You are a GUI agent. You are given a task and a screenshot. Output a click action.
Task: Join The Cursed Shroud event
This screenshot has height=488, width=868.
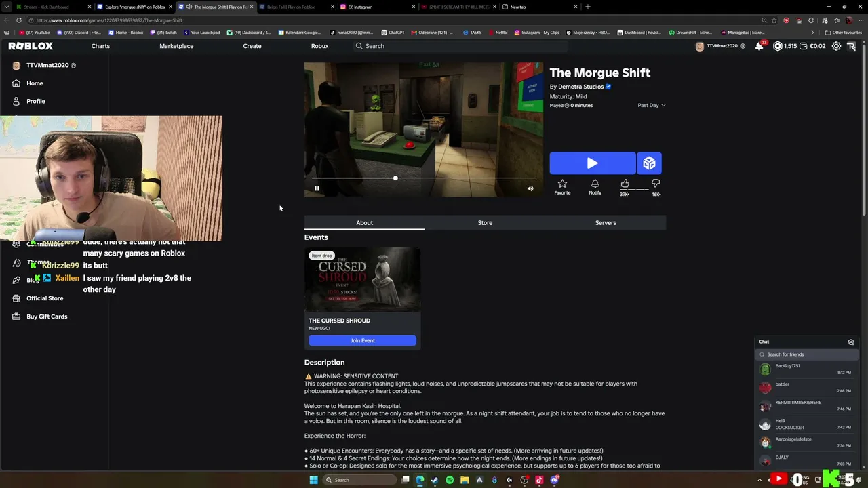[362, 340]
